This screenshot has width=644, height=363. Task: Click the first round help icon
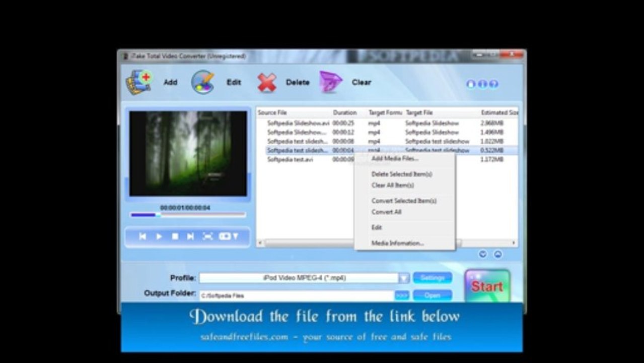(x=471, y=84)
